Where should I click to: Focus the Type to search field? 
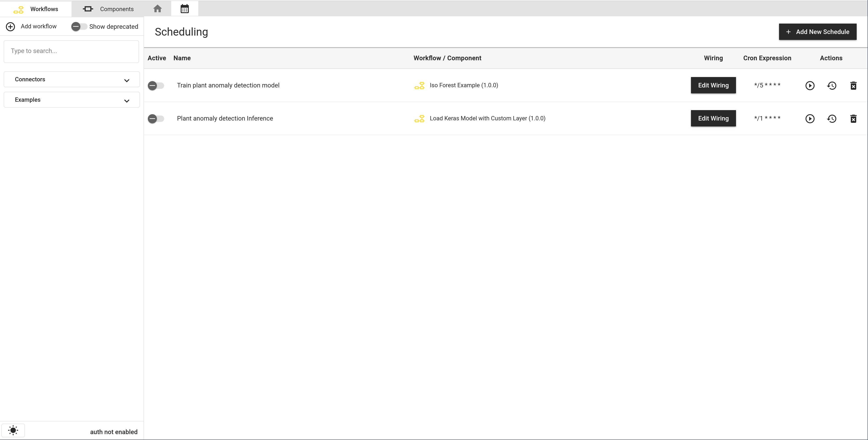tap(71, 51)
